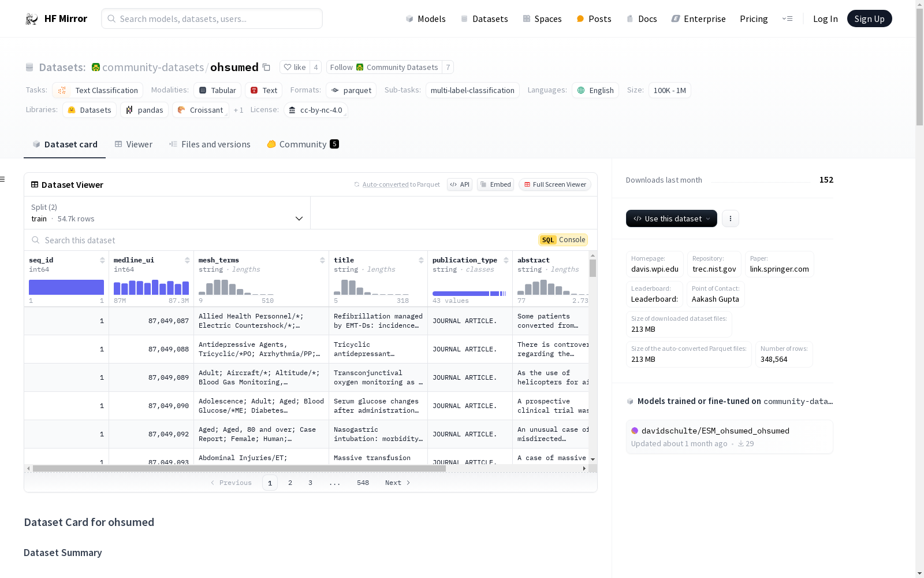Viewport: 924px width, 578px height.
Task: Click the main search box
Action: [x=212, y=18]
